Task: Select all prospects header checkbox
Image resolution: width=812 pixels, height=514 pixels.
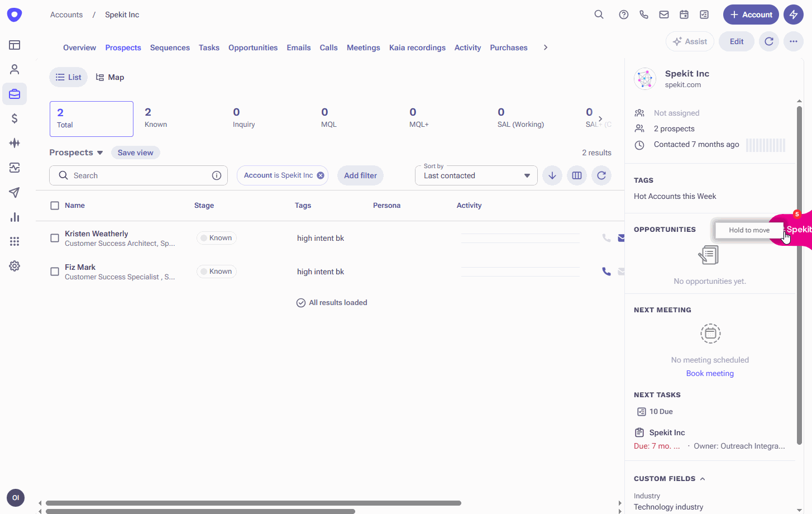Action: (55, 206)
